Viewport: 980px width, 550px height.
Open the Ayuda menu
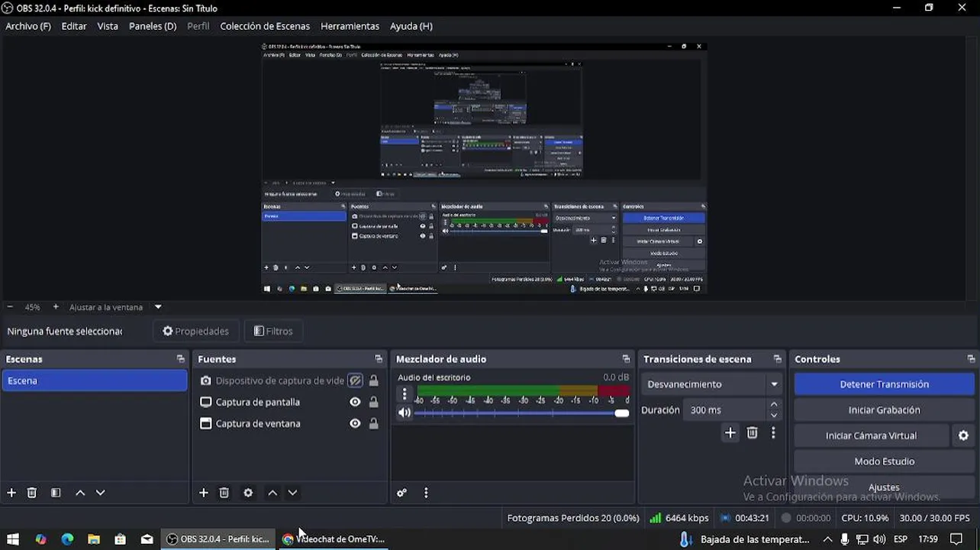pos(411,26)
